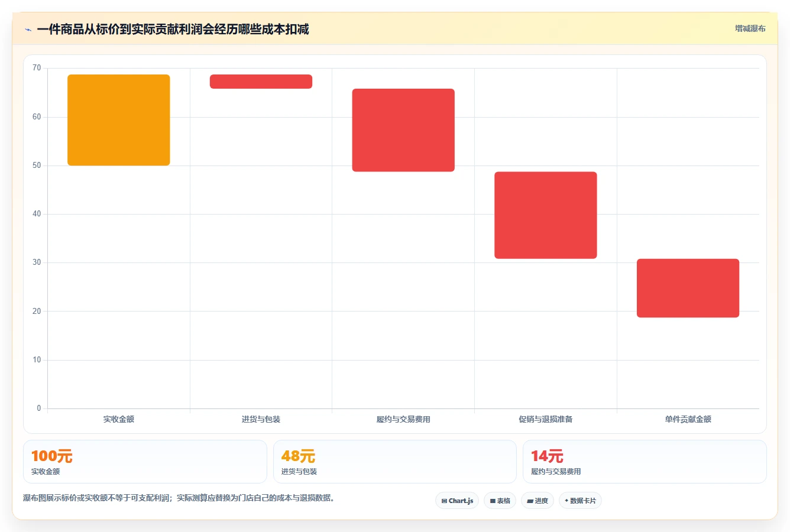The image size is (790, 532).
Task: Click the 表格 tag chip
Action: click(x=500, y=501)
